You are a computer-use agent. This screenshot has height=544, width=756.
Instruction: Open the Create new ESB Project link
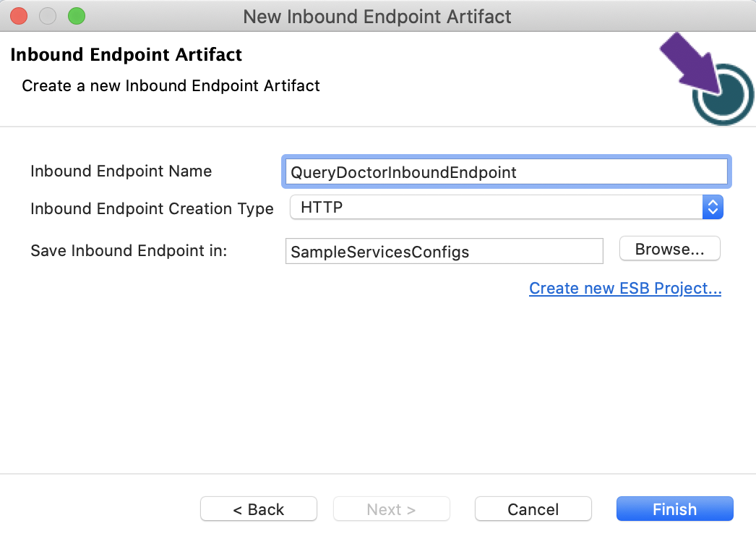tap(624, 288)
